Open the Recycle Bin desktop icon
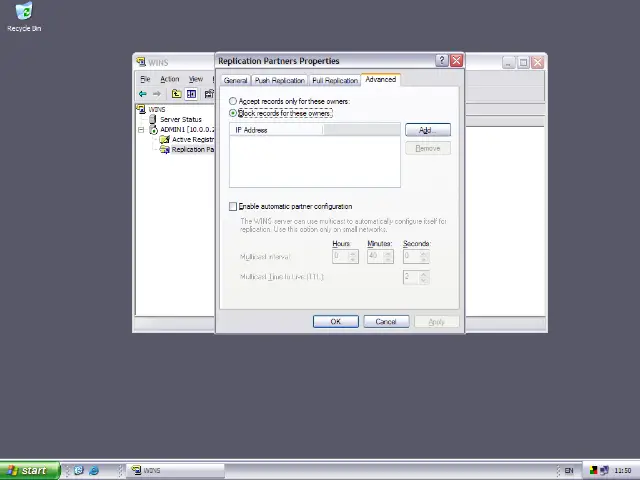 pos(23,13)
